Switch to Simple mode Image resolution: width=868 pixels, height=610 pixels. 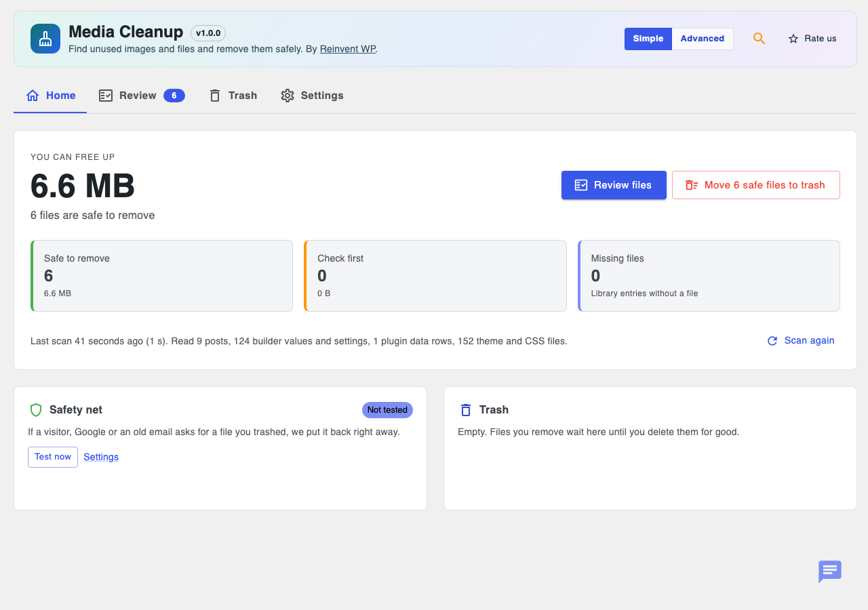(x=648, y=39)
